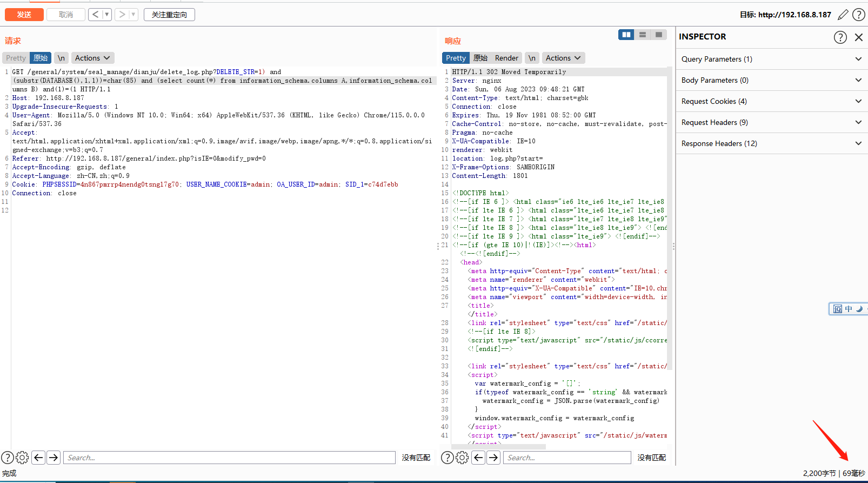Select side-by-side layout view icon
The width and height of the screenshot is (868, 483).
pos(626,35)
